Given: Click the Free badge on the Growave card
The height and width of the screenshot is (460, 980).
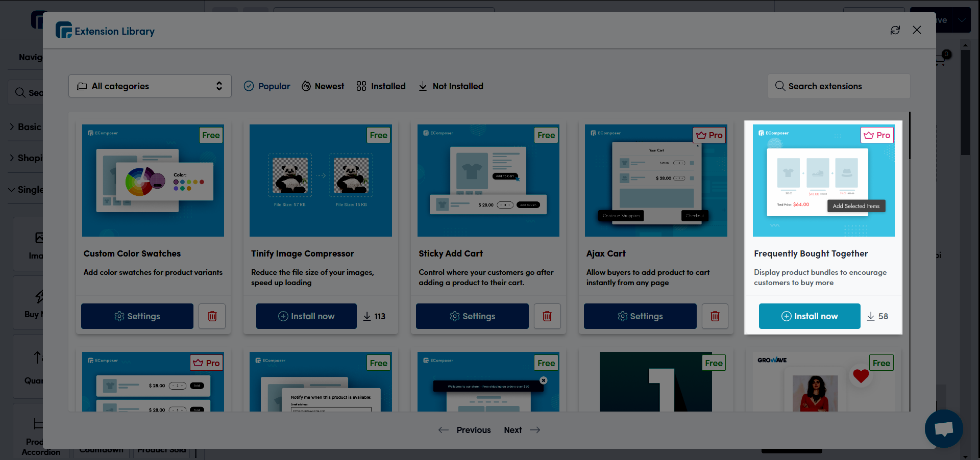Looking at the screenshot, I should point(881,363).
